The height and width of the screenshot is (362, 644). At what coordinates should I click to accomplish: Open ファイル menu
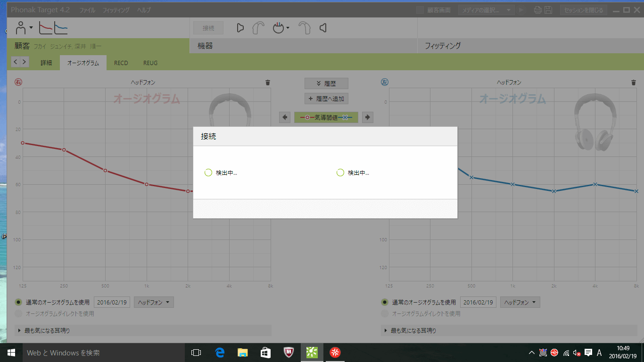87,10
